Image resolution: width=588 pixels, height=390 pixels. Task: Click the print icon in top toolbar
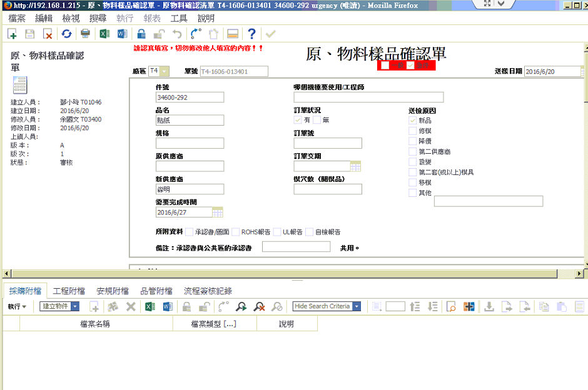(85, 34)
